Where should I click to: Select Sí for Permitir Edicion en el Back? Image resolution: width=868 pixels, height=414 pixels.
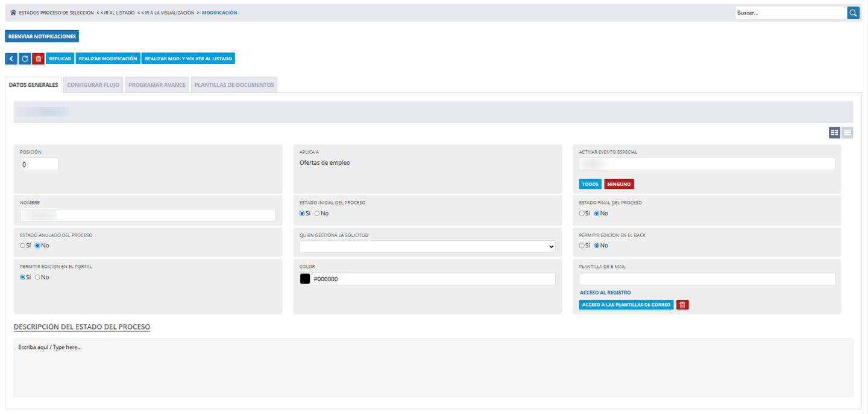click(582, 246)
